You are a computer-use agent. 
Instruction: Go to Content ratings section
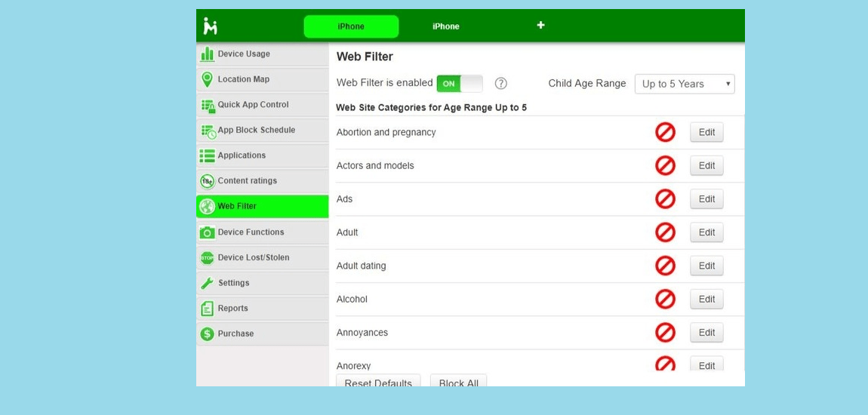pyautogui.click(x=263, y=181)
